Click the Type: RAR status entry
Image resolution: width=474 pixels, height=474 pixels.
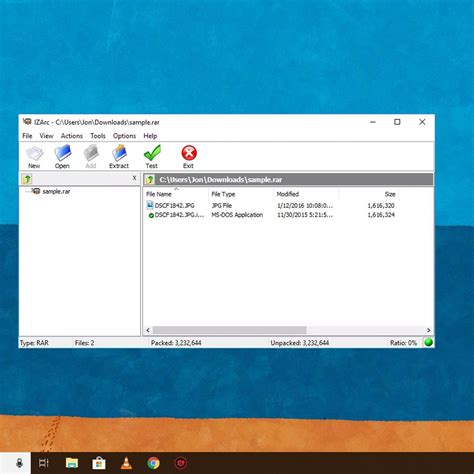pos(34,343)
